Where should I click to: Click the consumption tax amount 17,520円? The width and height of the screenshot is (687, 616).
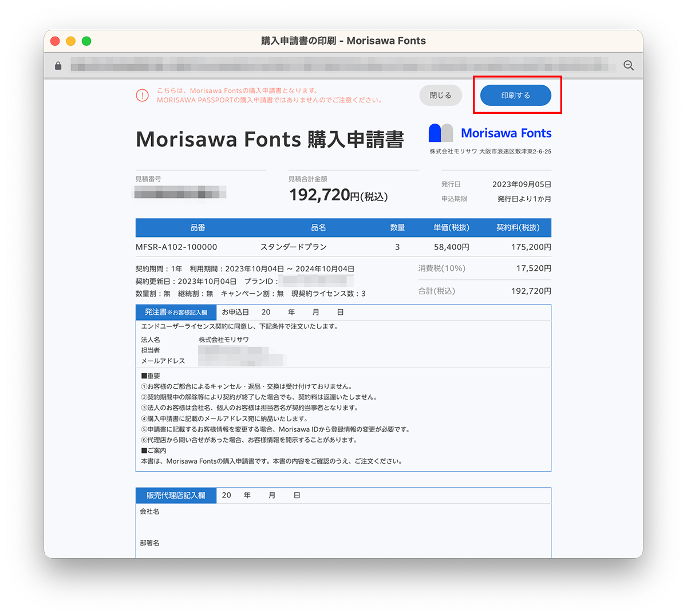pyautogui.click(x=534, y=268)
